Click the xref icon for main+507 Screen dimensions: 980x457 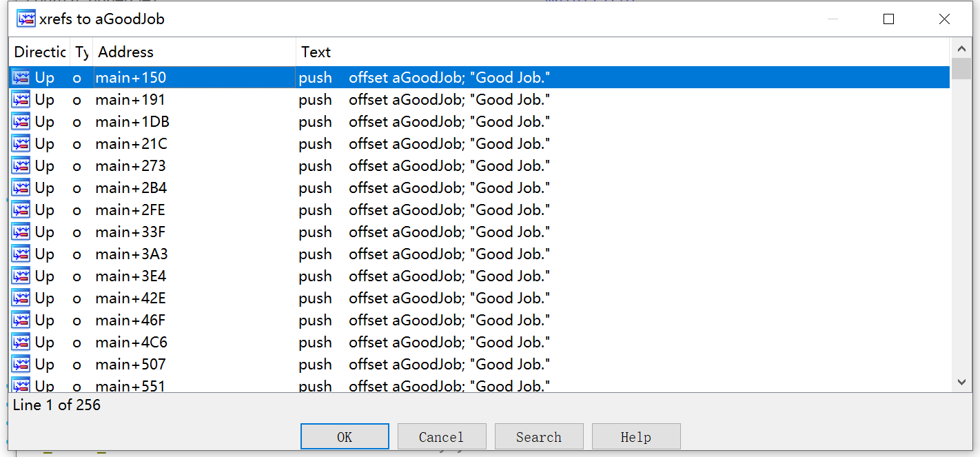pyautogui.click(x=21, y=364)
